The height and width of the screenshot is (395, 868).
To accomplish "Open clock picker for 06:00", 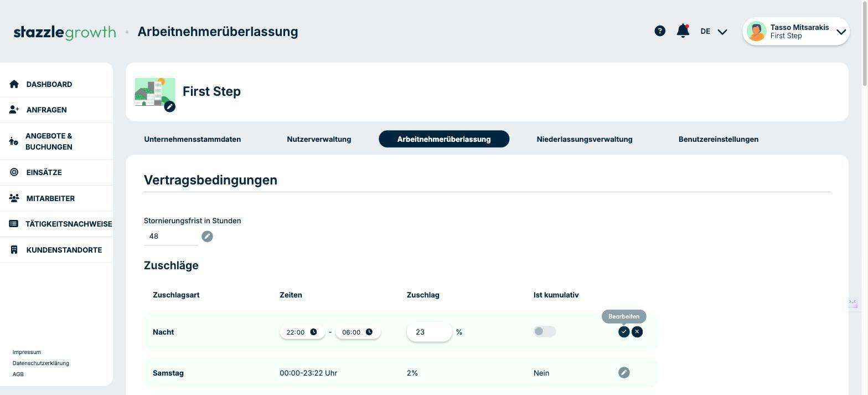I will (x=369, y=332).
